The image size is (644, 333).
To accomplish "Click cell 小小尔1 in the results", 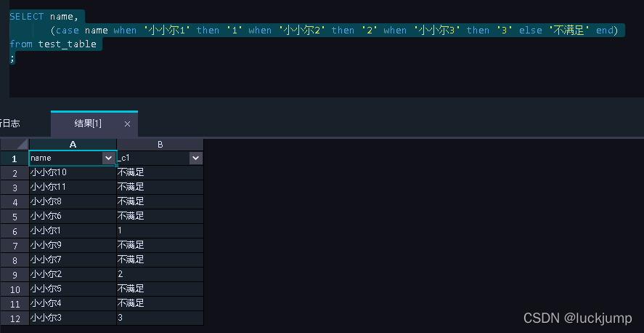I will (73, 231).
